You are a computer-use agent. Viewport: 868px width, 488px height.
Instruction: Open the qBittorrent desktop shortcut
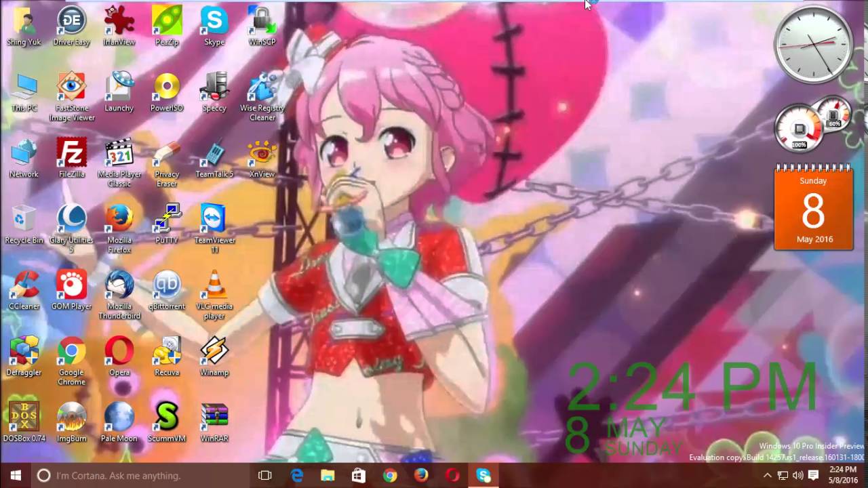(167, 291)
